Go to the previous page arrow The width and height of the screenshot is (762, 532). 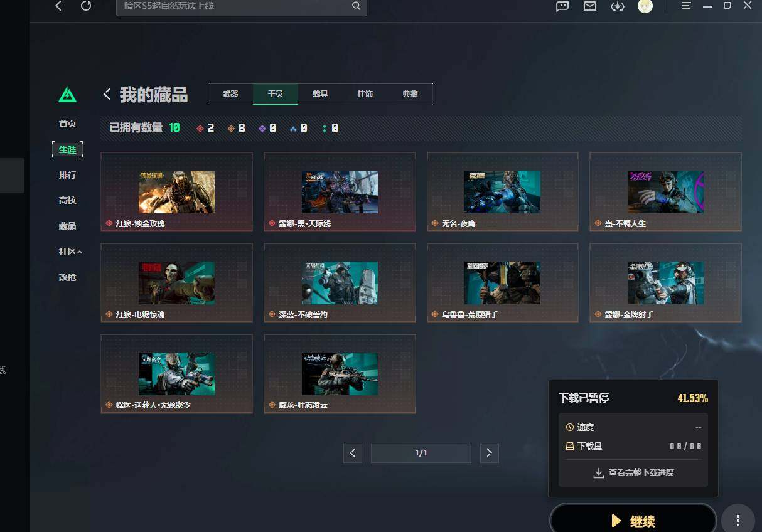tap(353, 453)
